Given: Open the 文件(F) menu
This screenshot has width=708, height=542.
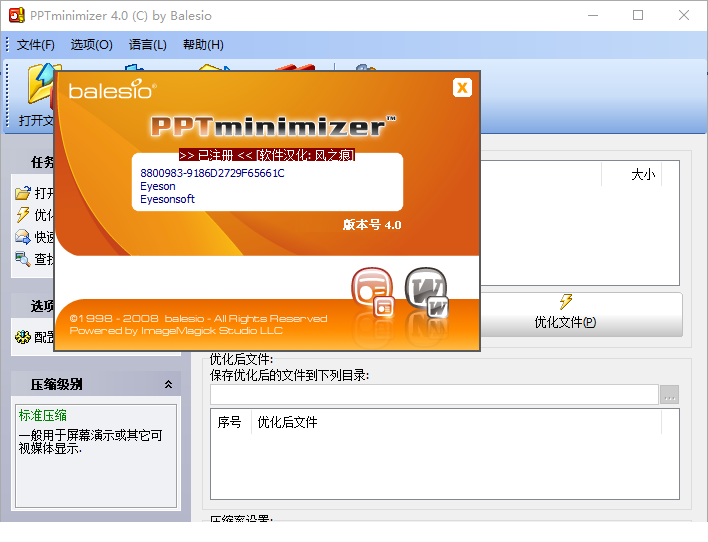Looking at the screenshot, I should (x=36, y=45).
